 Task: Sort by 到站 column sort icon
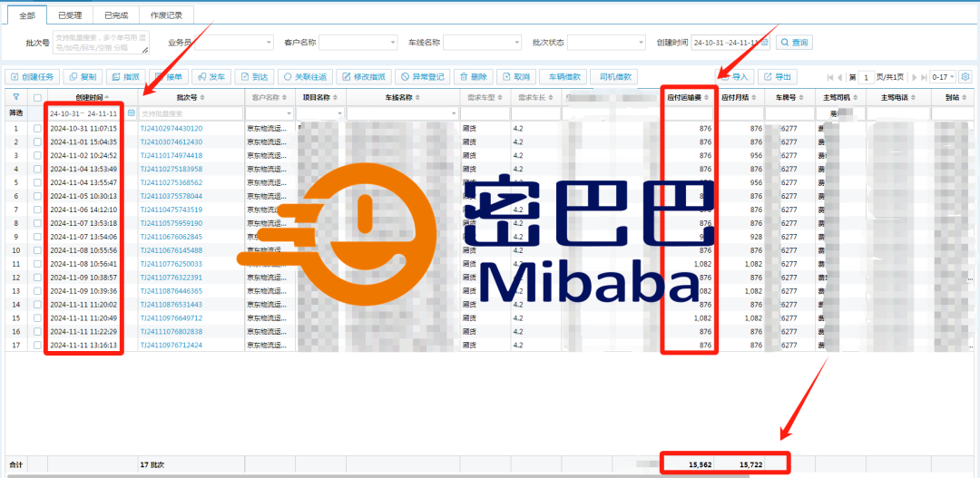click(965, 98)
